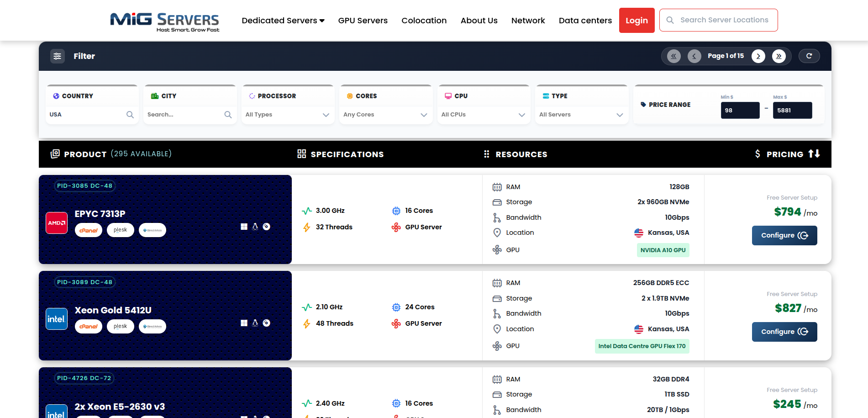The height and width of the screenshot is (418, 868).
Task: Click Linux icon on EPYC 7313P card
Action: tap(255, 227)
